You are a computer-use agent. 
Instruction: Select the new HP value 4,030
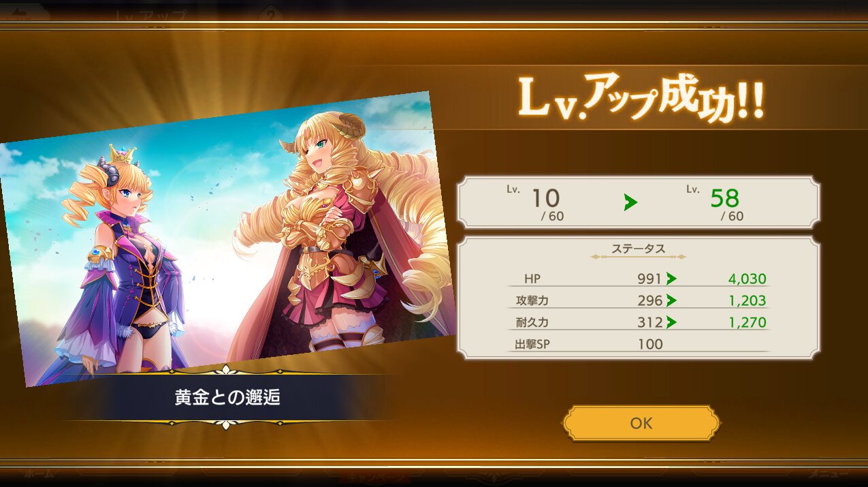click(x=747, y=279)
